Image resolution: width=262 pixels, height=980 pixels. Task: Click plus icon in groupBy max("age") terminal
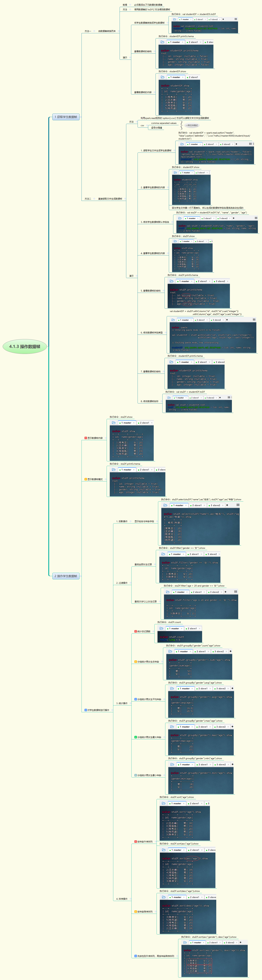(x=232, y=727)
